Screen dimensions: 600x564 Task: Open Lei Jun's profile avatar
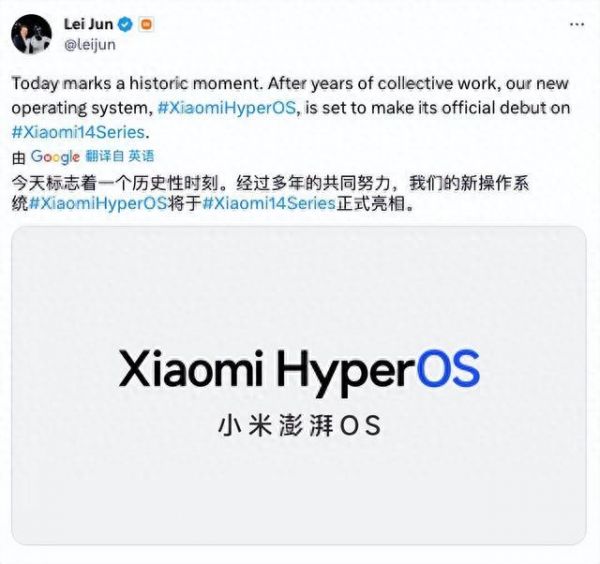click(31, 34)
